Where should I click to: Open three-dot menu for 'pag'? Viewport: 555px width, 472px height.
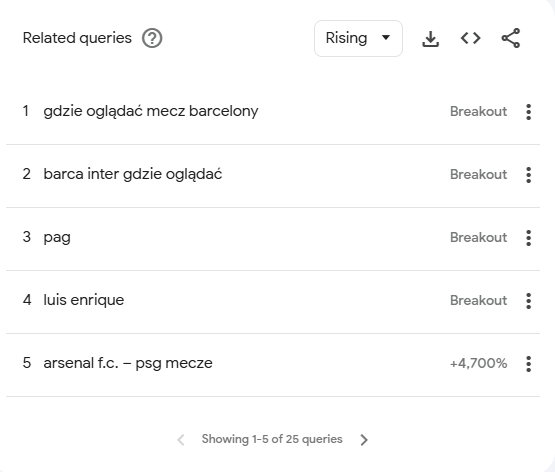[x=528, y=238]
